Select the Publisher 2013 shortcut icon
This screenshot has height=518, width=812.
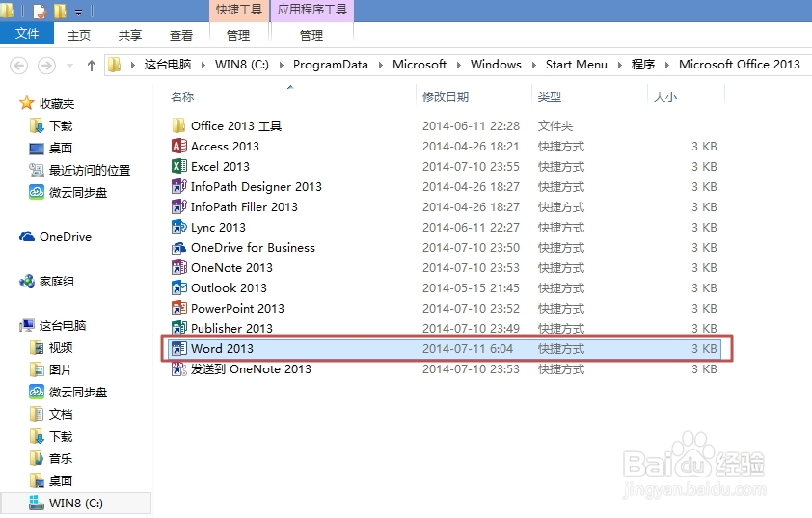pyautogui.click(x=178, y=328)
